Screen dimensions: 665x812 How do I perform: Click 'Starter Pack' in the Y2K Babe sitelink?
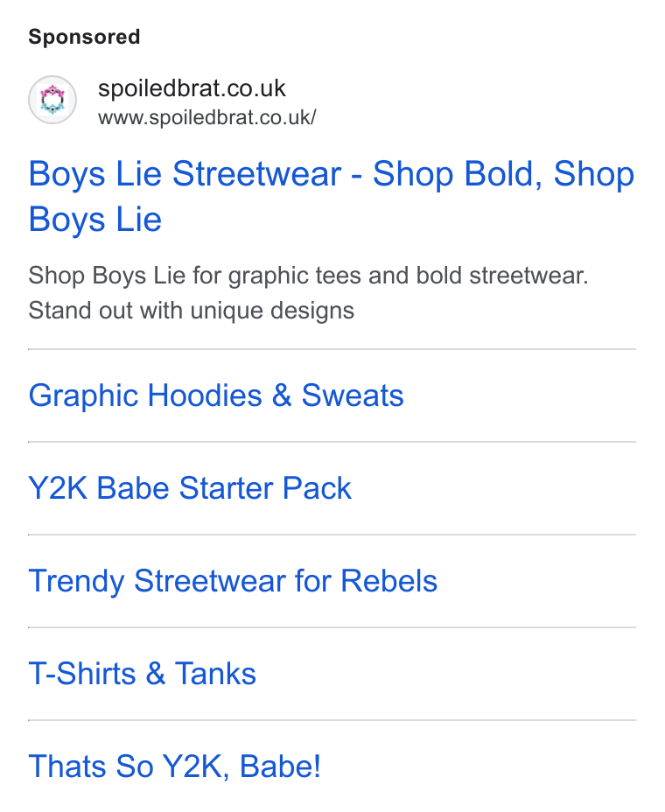pyautogui.click(x=265, y=488)
